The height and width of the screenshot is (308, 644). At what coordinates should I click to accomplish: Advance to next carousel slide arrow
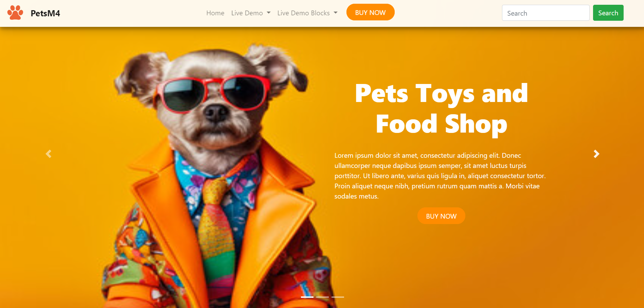coord(596,154)
